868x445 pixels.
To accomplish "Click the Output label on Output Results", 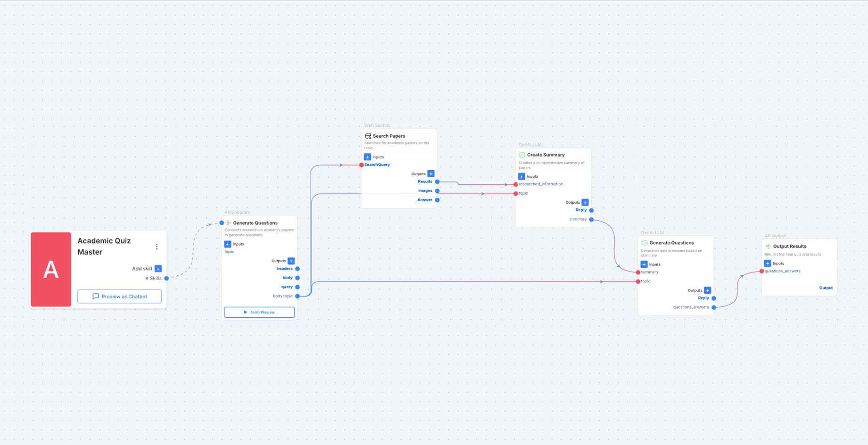I will coord(826,288).
